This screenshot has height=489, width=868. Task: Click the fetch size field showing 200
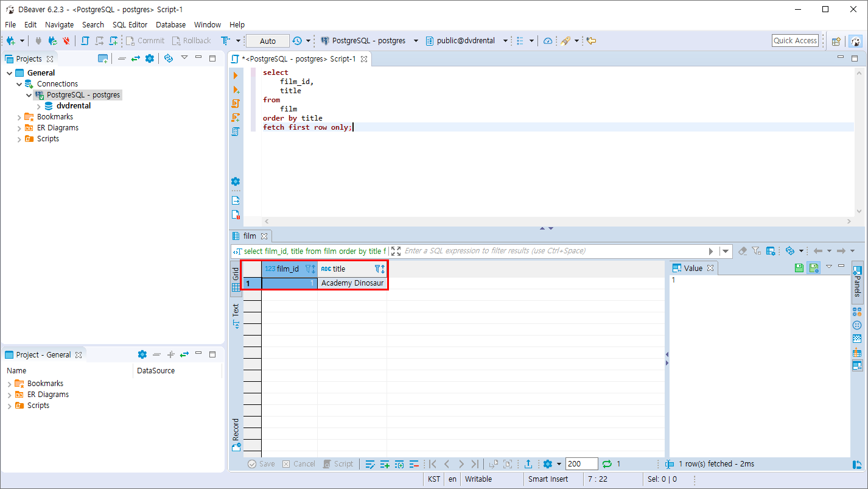pyautogui.click(x=581, y=464)
